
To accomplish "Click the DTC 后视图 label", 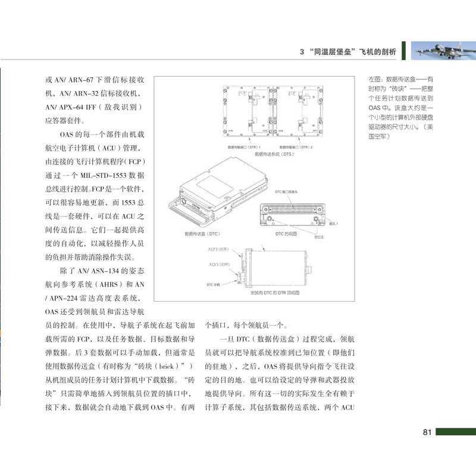I will (x=286, y=234).
